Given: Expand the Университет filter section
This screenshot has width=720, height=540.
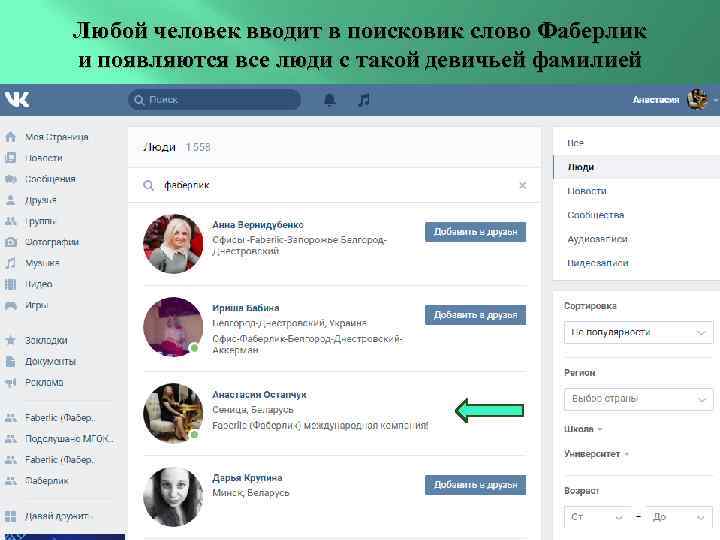Looking at the screenshot, I should point(596,454).
